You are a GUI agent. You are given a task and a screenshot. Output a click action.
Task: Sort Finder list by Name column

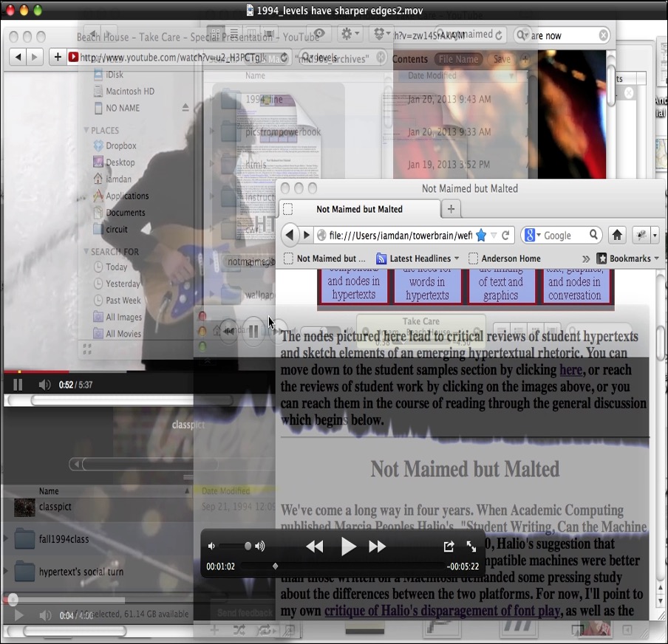tap(49, 491)
